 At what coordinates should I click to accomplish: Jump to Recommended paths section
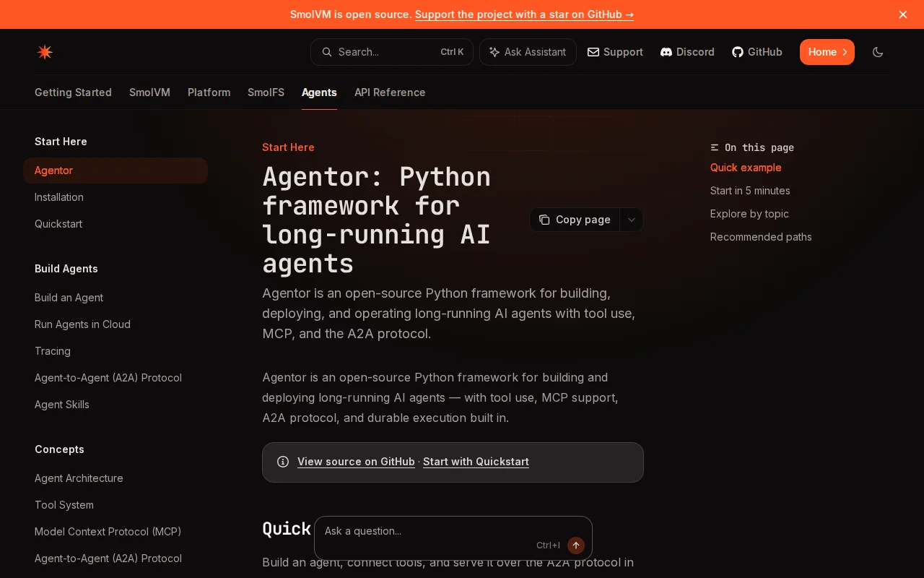[x=761, y=237]
